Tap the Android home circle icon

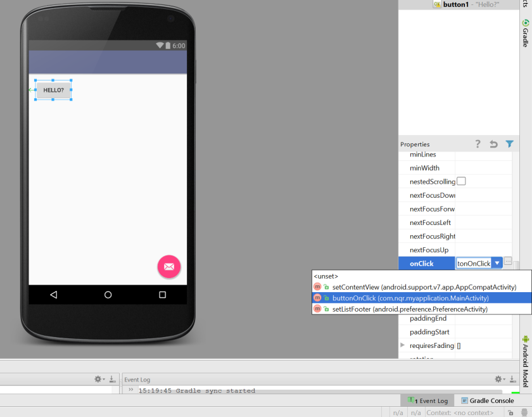pos(108,295)
